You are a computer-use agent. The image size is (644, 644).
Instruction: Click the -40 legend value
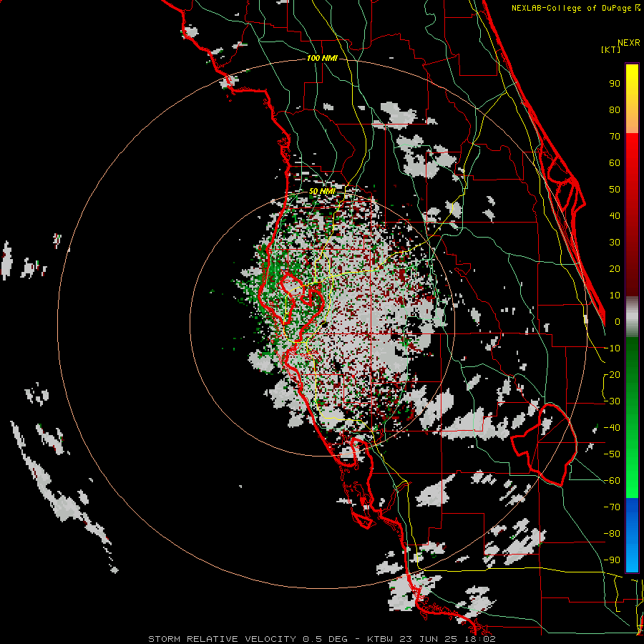click(613, 428)
